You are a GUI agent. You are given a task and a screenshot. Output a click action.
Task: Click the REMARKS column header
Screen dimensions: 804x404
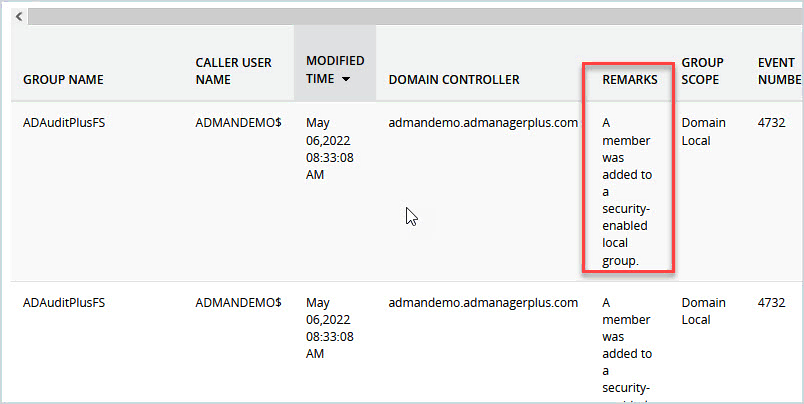630,79
